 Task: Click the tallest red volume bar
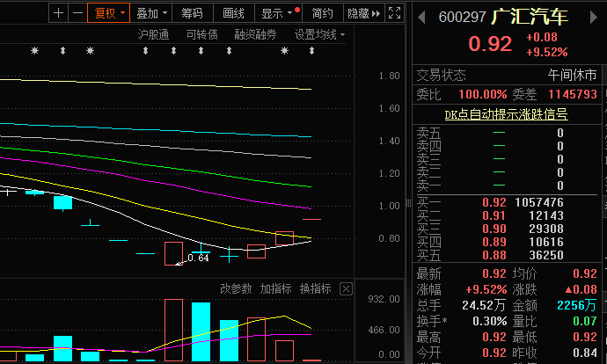(173, 330)
